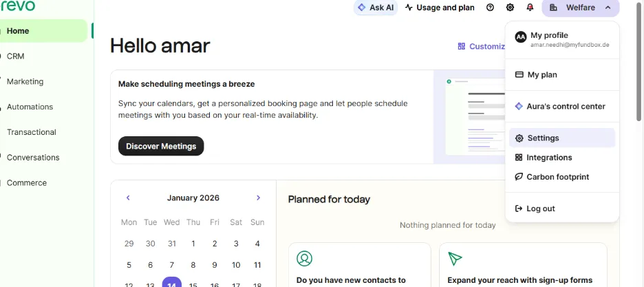Log out of the account
644x287 pixels.
[562, 209]
